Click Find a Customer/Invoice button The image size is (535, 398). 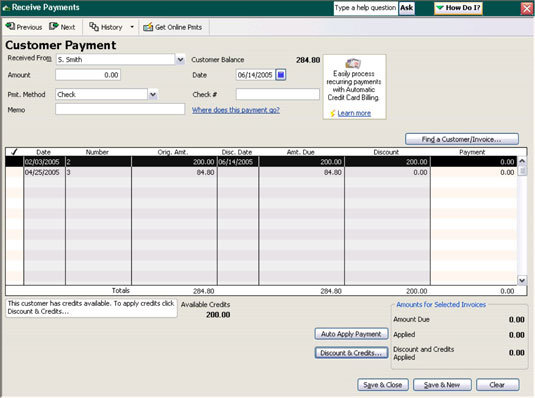pyautogui.click(x=462, y=139)
